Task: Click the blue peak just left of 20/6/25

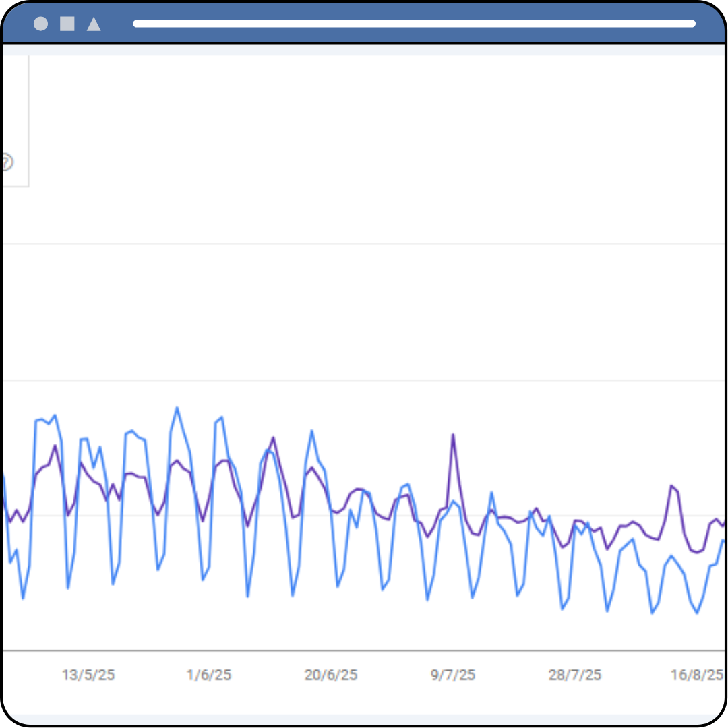Action: click(311, 431)
